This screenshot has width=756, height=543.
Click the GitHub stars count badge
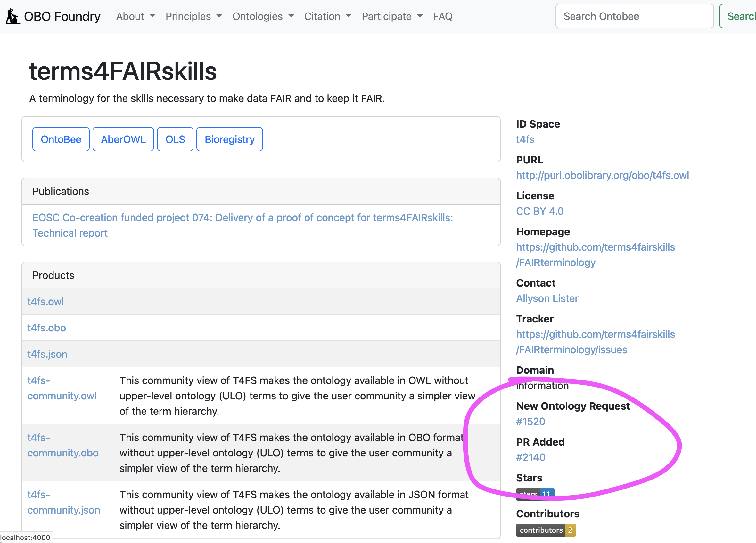coord(535,493)
